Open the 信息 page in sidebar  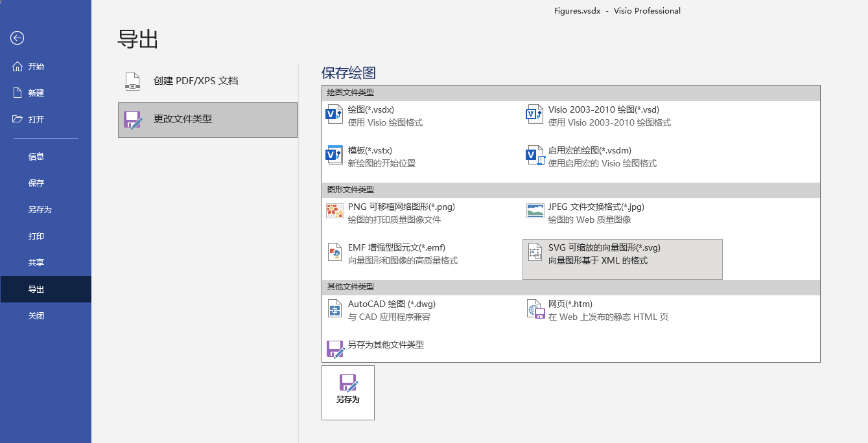pyautogui.click(x=45, y=156)
